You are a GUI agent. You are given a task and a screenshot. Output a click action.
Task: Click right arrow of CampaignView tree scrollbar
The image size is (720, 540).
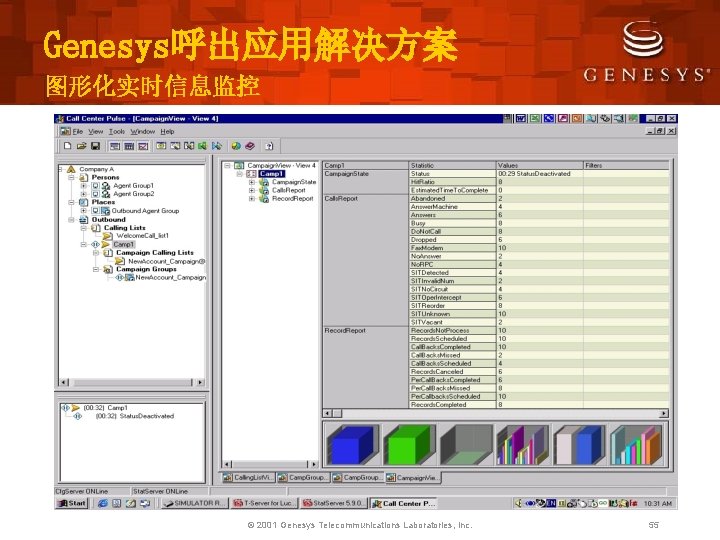[314, 464]
